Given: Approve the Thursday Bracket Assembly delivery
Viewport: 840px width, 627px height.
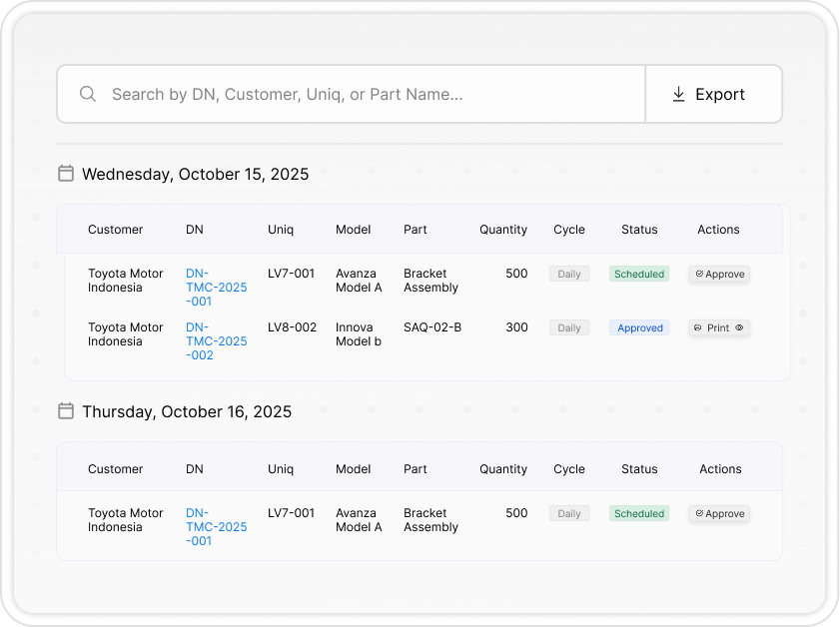Looking at the screenshot, I should 719,513.
